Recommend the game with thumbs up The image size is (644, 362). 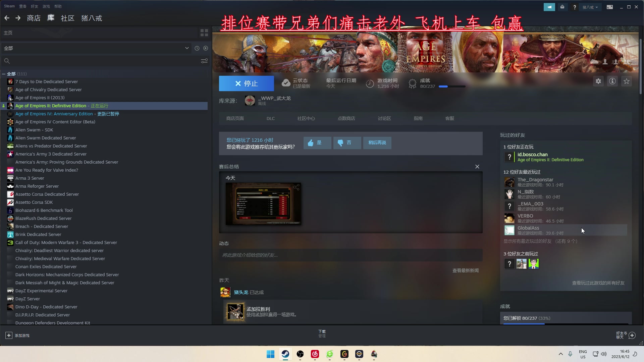coord(317,143)
